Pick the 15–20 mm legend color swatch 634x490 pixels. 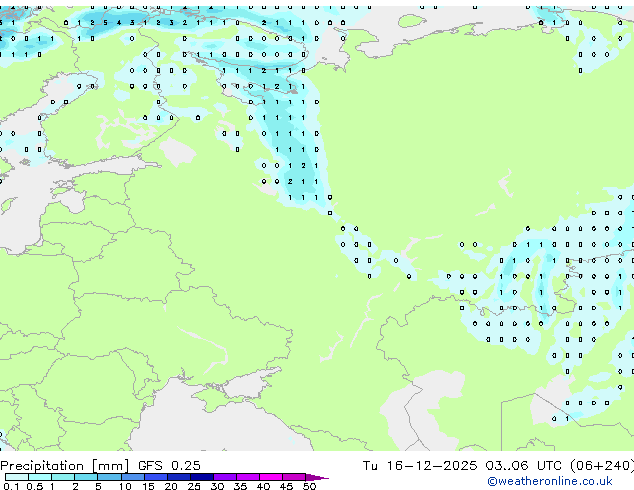click(156, 477)
